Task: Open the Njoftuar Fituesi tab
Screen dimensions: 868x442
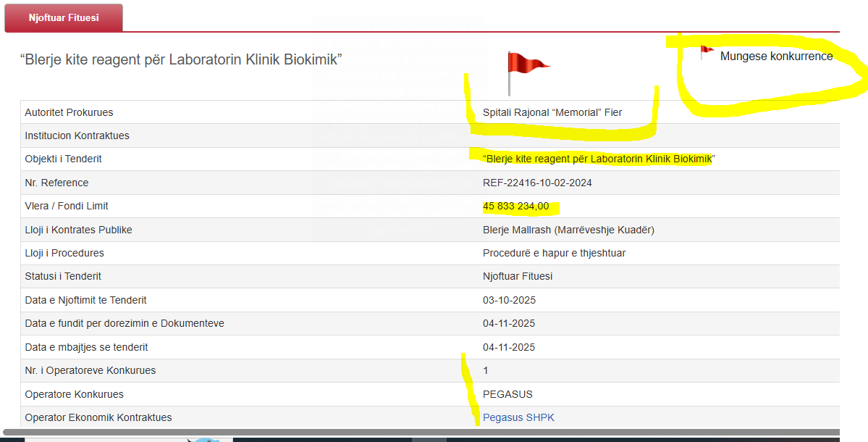Action: click(x=64, y=17)
